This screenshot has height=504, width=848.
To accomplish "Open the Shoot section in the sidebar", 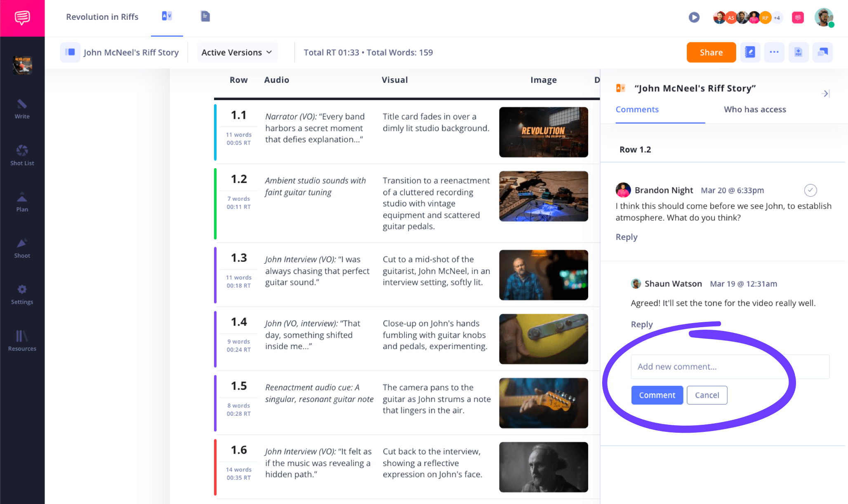I will point(22,248).
